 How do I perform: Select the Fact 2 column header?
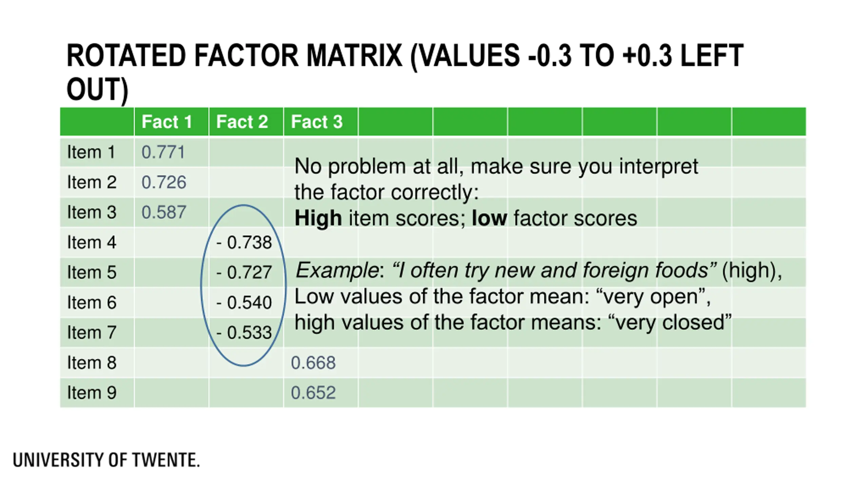coord(242,122)
